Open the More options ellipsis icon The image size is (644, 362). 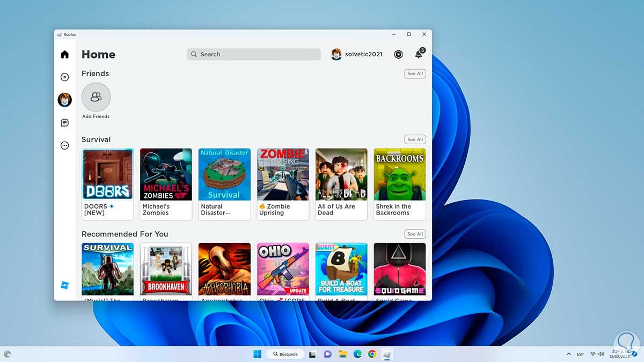point(64,145)
